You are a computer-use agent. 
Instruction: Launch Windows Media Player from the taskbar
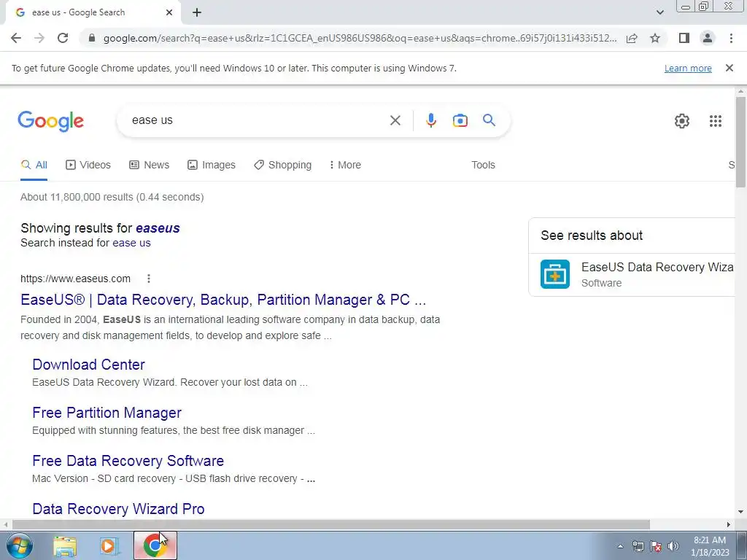click(109, 546)
